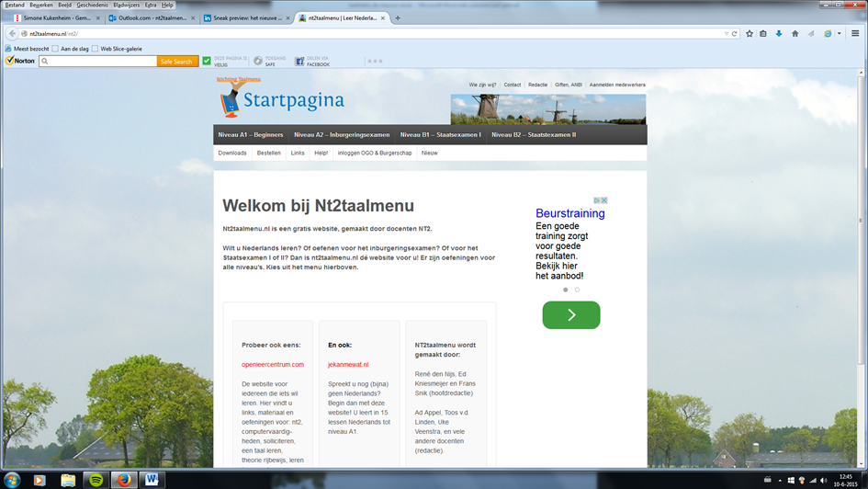
Task: Open the Niveau B1 – Staatsexamen I menu
Action: [x=440, y=135]
